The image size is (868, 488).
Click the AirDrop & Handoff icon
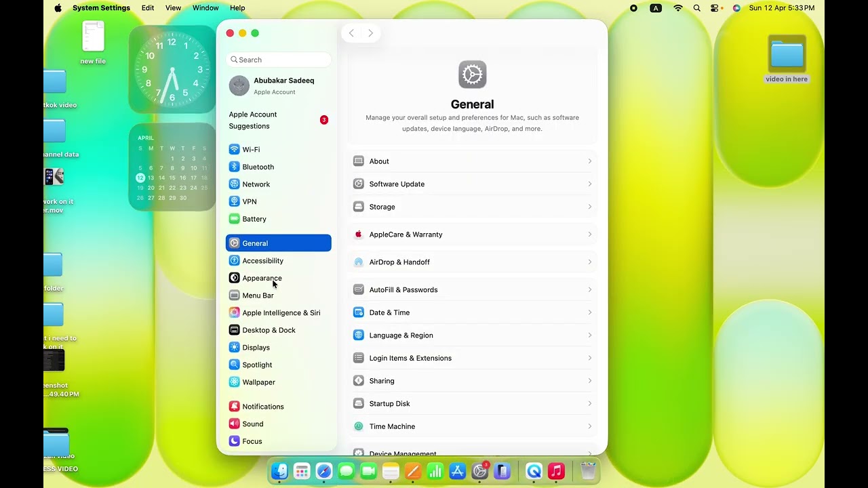pos(359,262)
